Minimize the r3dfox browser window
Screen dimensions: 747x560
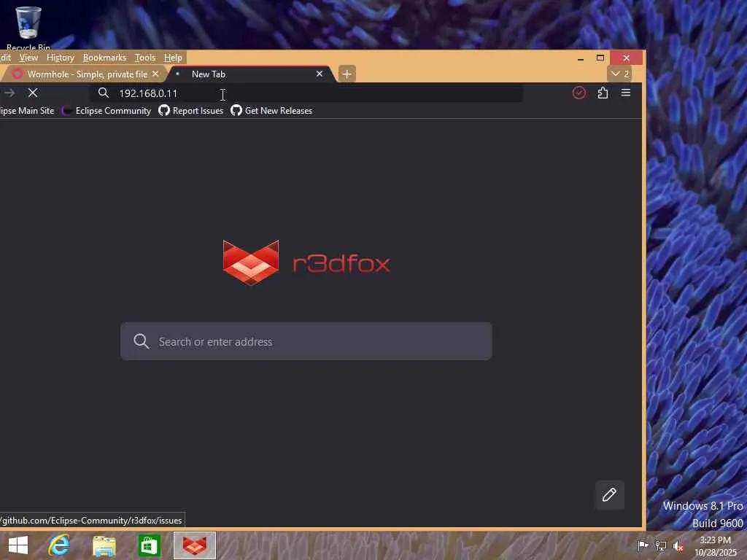tap(580, 58)
